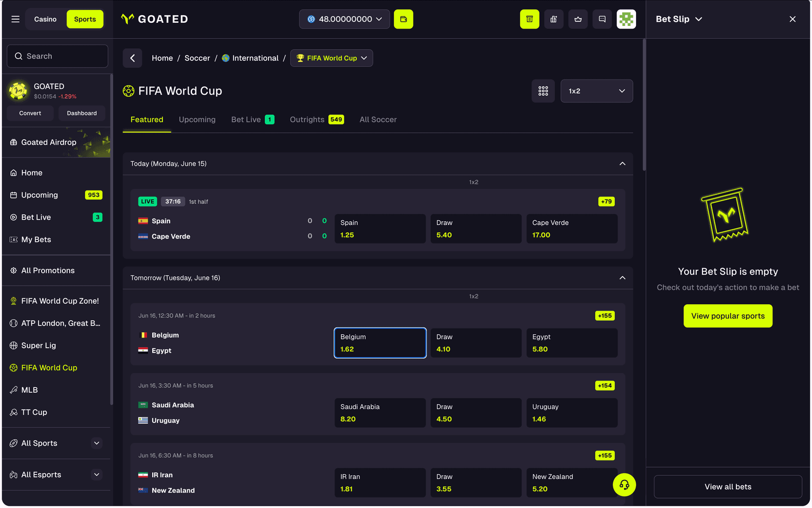Switch to the Upcoming tab
This screenshot has height=508, width=812.
point(197,120)
